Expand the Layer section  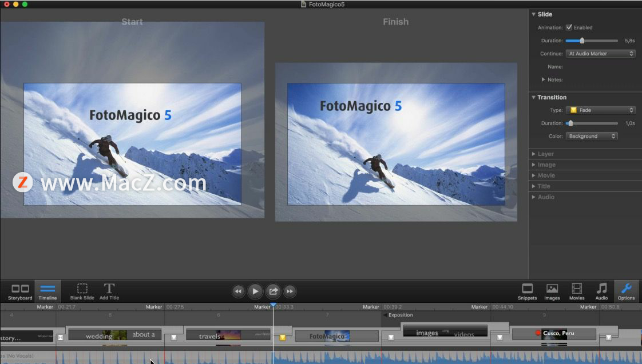[533, 154]
